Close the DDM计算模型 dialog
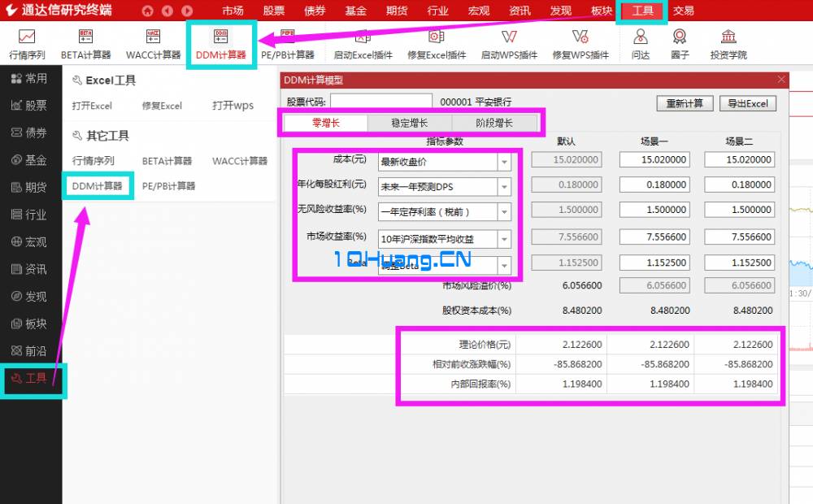This screenshot has height=504, width=813. click(x=781, y=80)
